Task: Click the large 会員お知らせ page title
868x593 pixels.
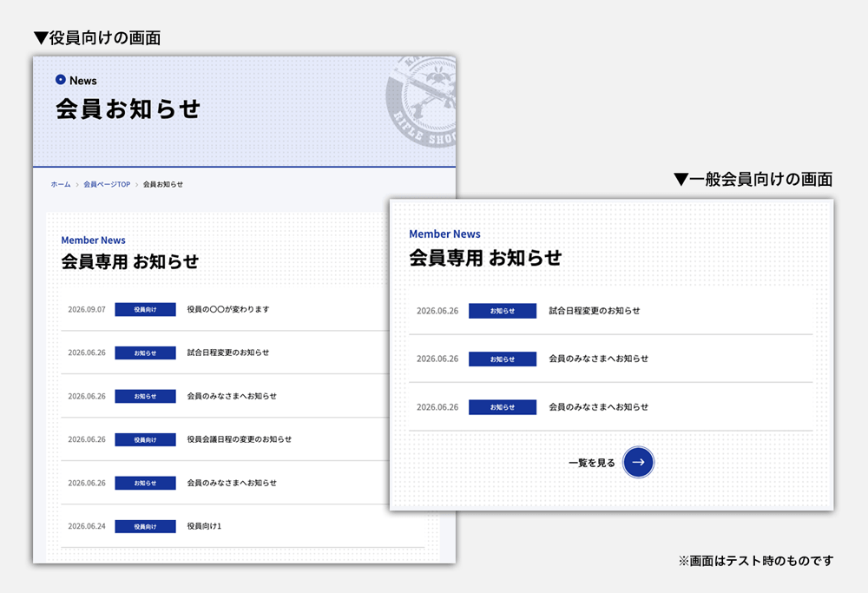Action: coord(128,109)
